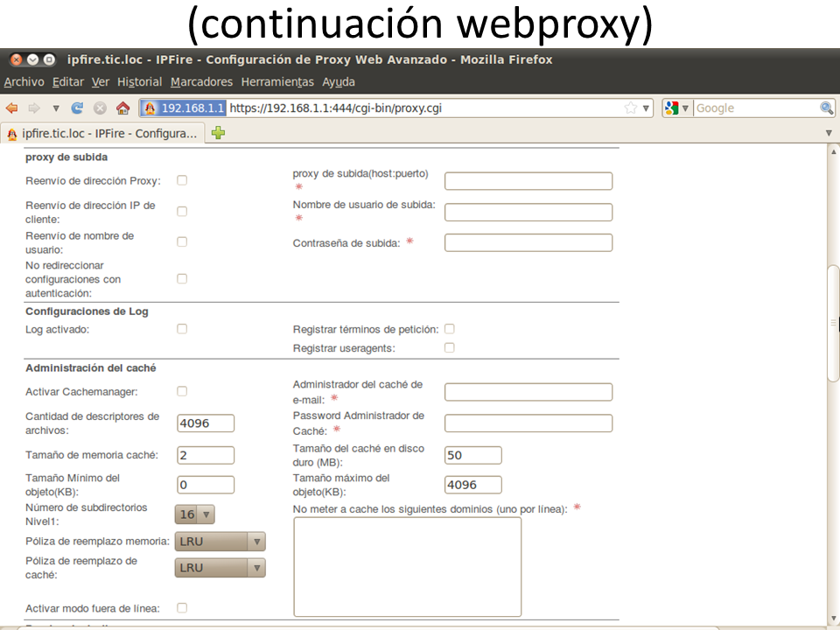840x630 pixels.
Task: Click the Google search box
Action: [754, 108]
